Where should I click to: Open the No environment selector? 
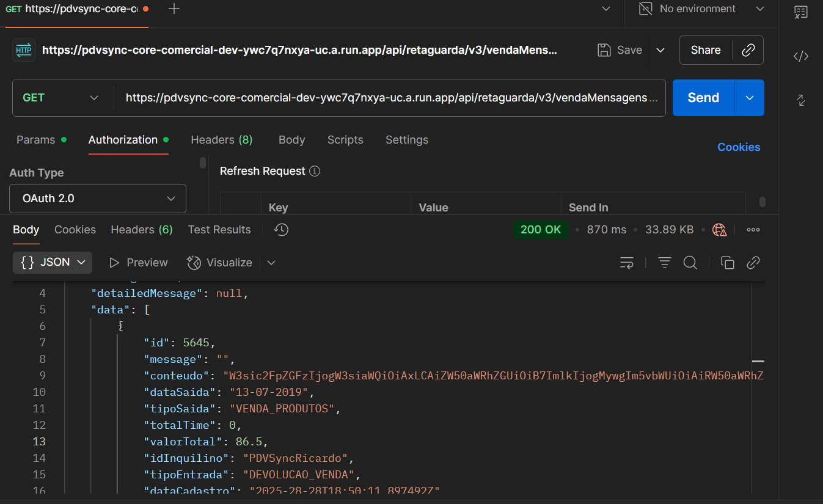coord(701,9)
